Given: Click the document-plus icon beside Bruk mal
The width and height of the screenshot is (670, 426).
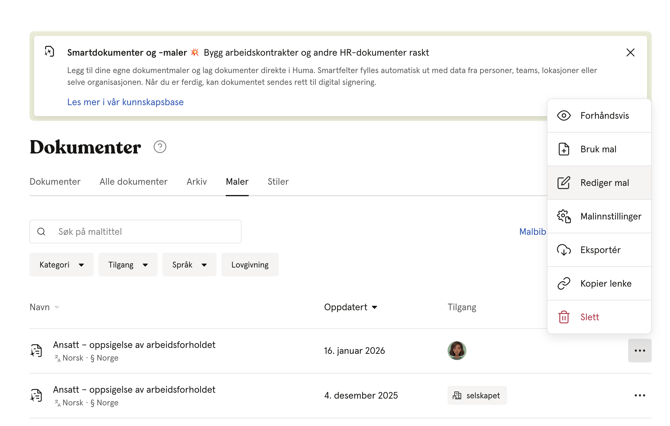Looking at the screenshot, I should [x=564, y=149].
